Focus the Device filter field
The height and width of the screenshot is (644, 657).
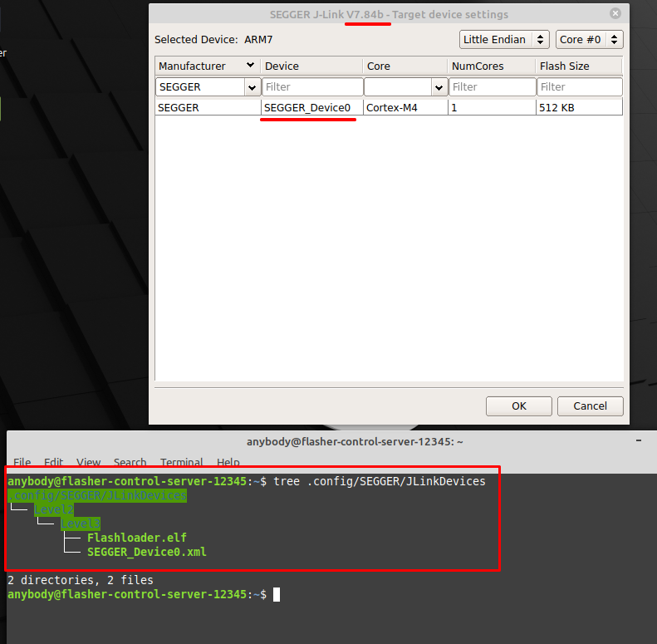pyautogui.click(x=312, y=86)
